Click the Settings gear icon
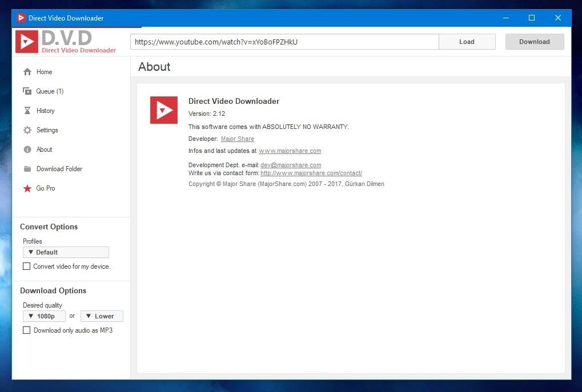Viewport: 582px width, 392px height. pos(27,130)
